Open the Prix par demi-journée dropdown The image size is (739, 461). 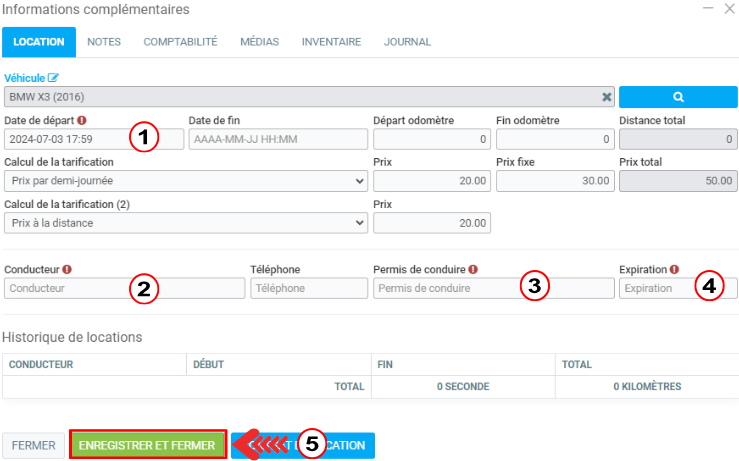pos(185,181)
